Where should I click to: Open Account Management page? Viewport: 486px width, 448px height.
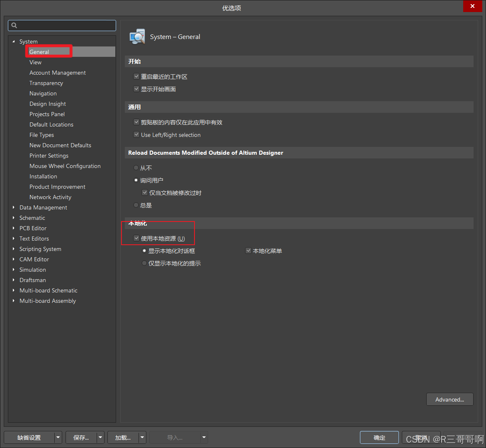pos(57,73)
